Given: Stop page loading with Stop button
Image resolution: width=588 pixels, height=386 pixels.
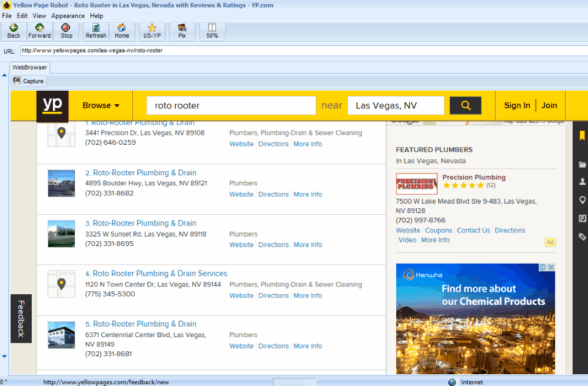Looking at the screenshot, I should [66, 31].
